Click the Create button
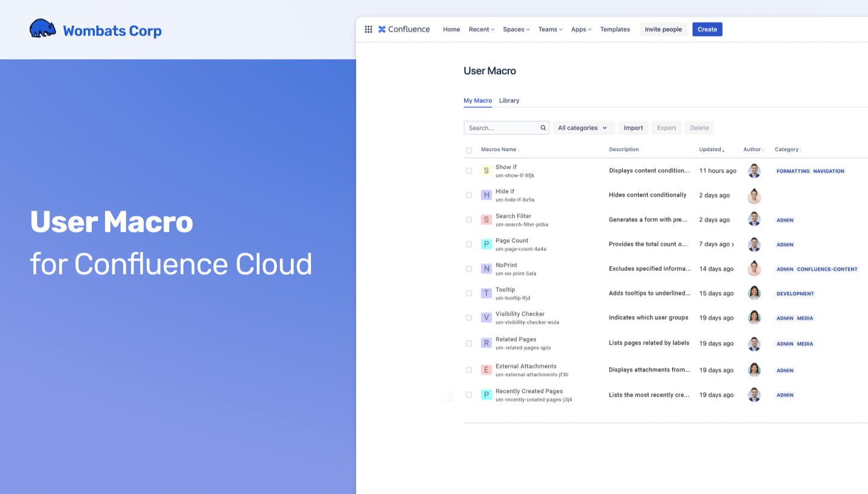 (707, 29)
